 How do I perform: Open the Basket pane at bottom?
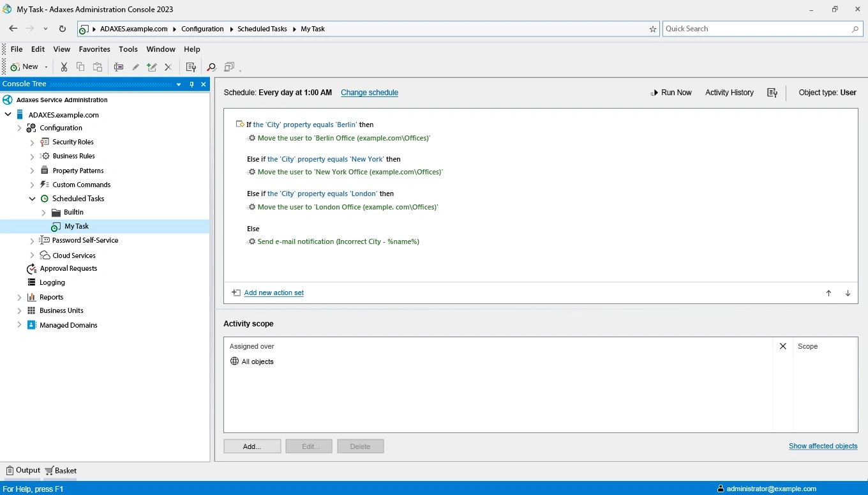[x=61, y=471]
